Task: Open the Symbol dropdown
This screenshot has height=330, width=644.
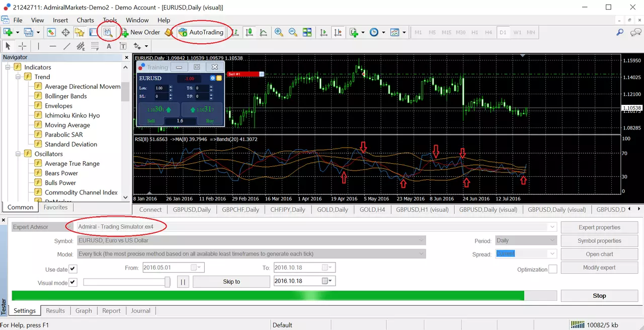Action: coord(421,240)
